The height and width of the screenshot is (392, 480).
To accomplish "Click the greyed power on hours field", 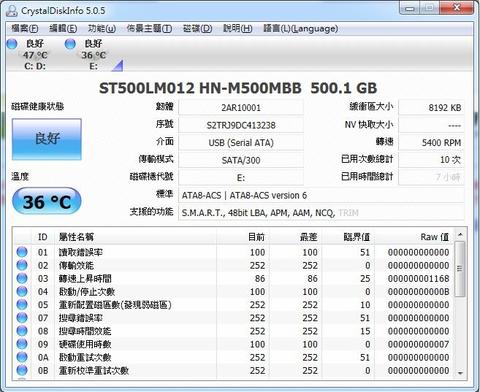I will [x=431, y=178].
